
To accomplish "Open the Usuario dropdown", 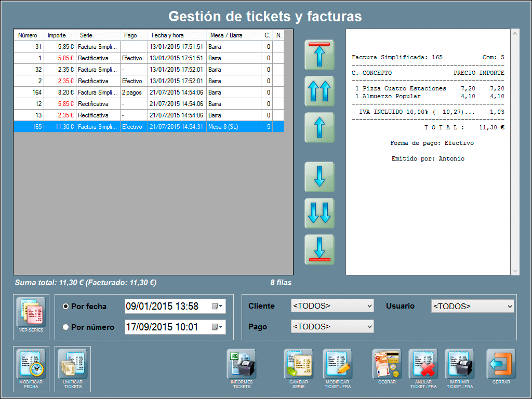I will [x=472, y=307].
